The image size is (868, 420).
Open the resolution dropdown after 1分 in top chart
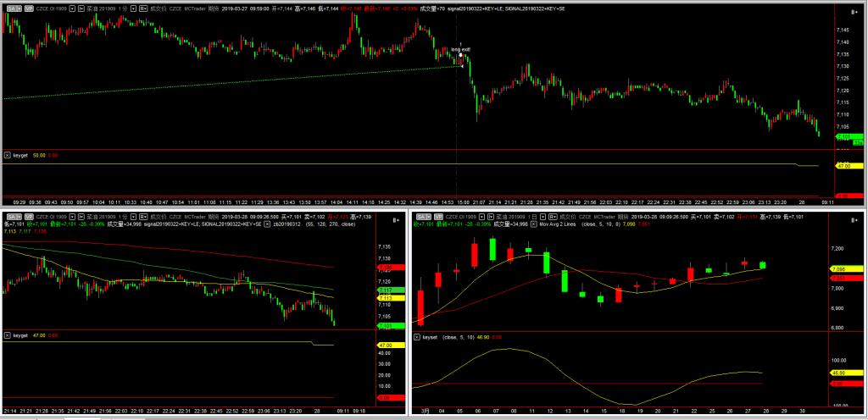[133, 8]
